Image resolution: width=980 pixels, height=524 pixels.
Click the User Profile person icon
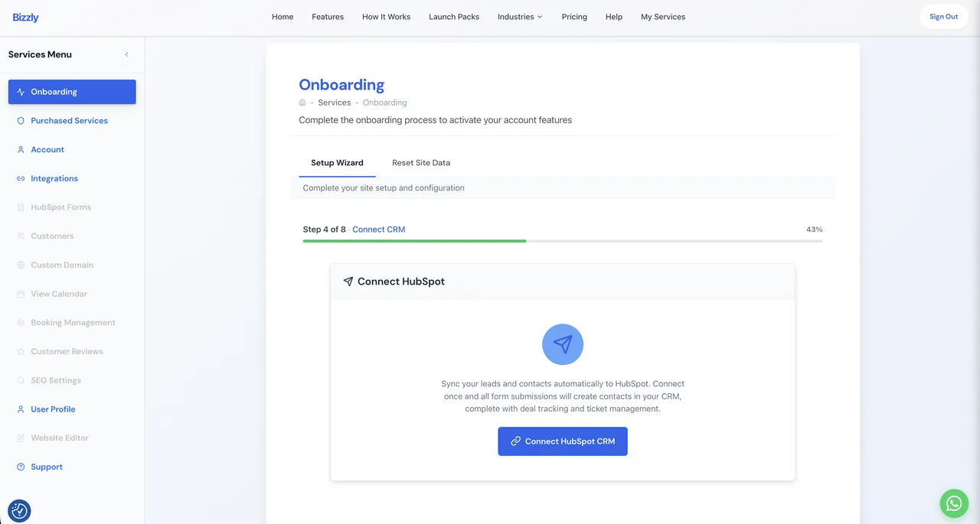coord(21,409)
